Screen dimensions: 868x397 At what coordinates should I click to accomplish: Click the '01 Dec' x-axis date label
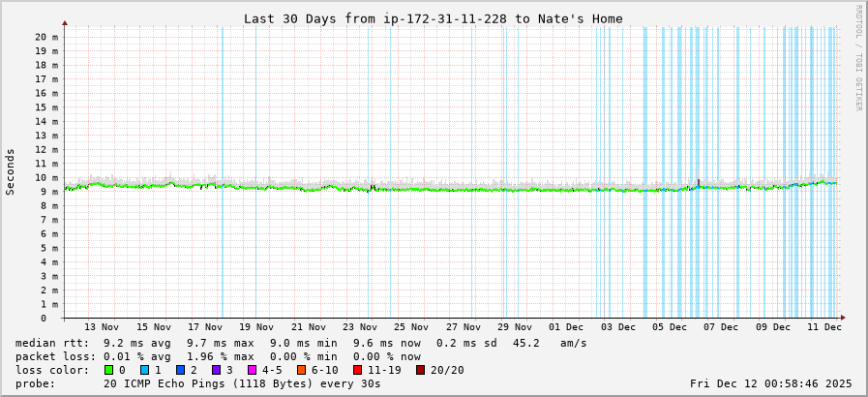[567, 327]
